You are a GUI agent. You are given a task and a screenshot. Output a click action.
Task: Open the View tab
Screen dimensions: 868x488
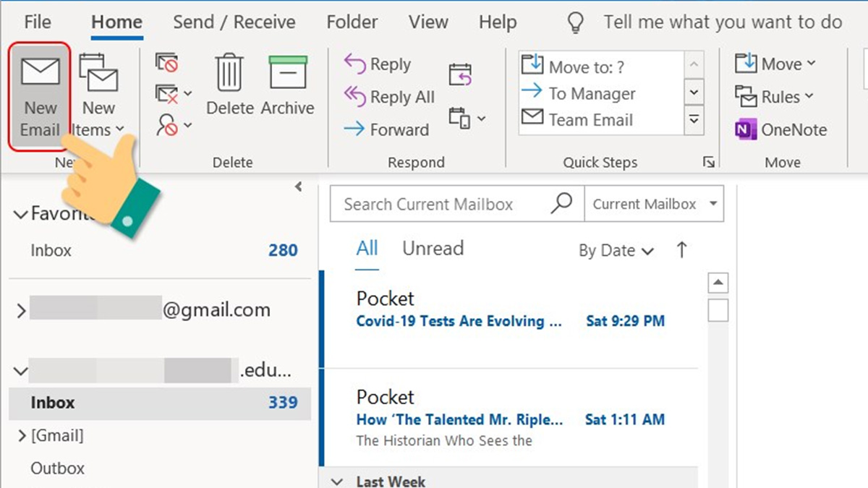[x=428, y=22]
